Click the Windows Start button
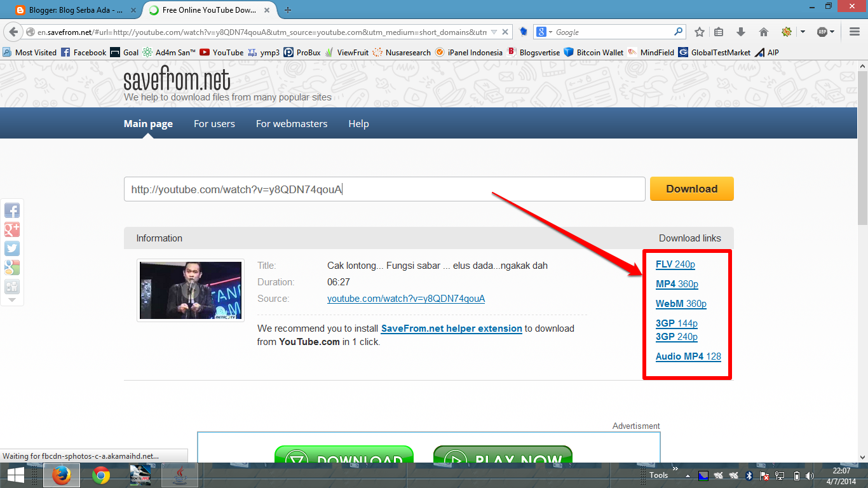The image size is (868, 488). pyautogui.click(x=15, y=475)
